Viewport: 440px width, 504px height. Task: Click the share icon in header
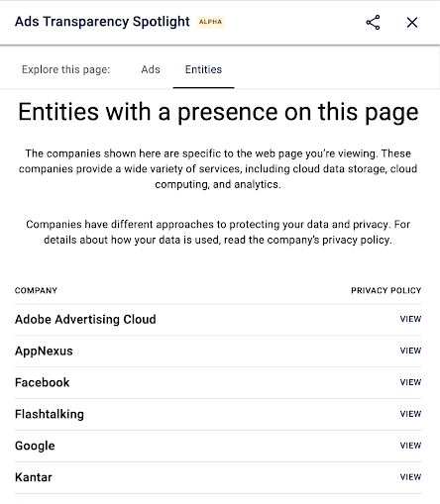pos(373,23)
